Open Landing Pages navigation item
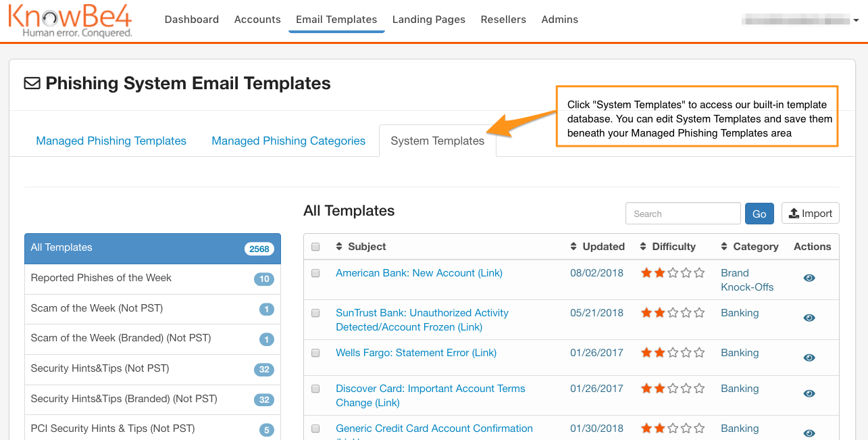 tap(429, 20)
